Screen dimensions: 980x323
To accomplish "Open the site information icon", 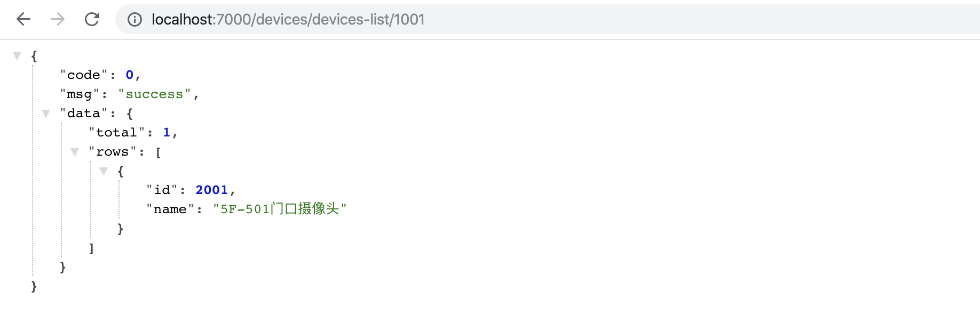I will tap(135, 20).
